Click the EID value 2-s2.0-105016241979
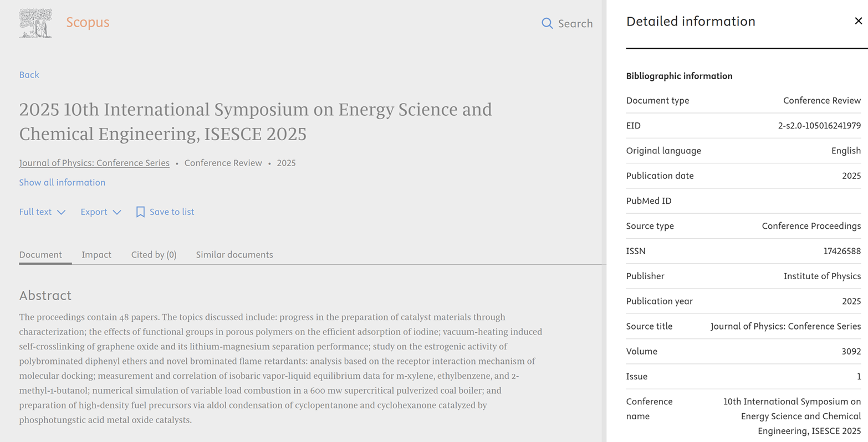This screenshot has width=868, height=442. (x=819, y=126)
